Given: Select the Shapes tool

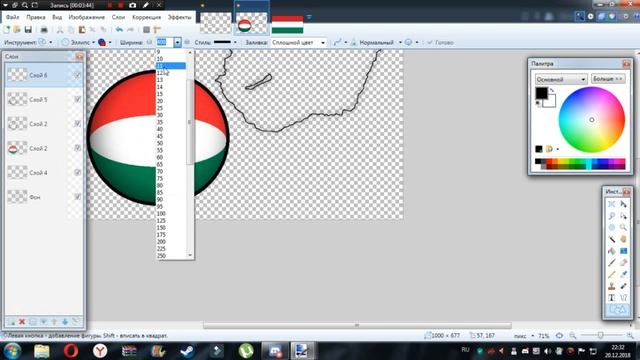Looking at the screenshot, I should (x=617, y=310).
